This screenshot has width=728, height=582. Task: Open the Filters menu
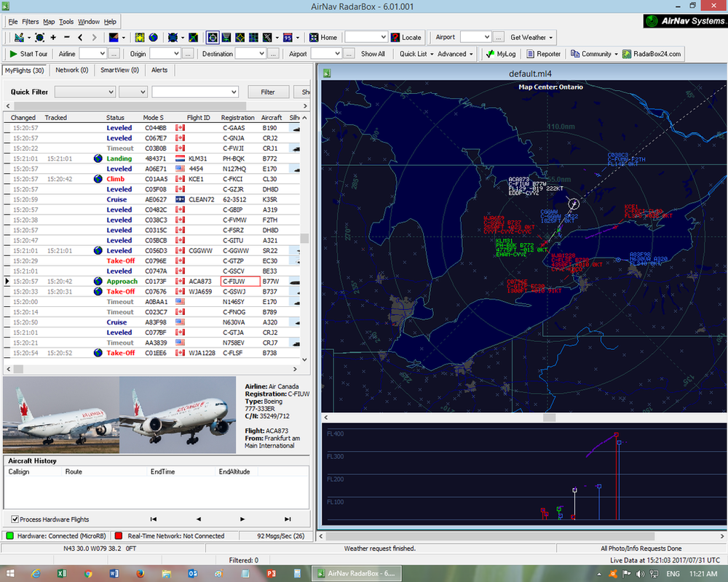pyautogui.click(x=31, y=22)
